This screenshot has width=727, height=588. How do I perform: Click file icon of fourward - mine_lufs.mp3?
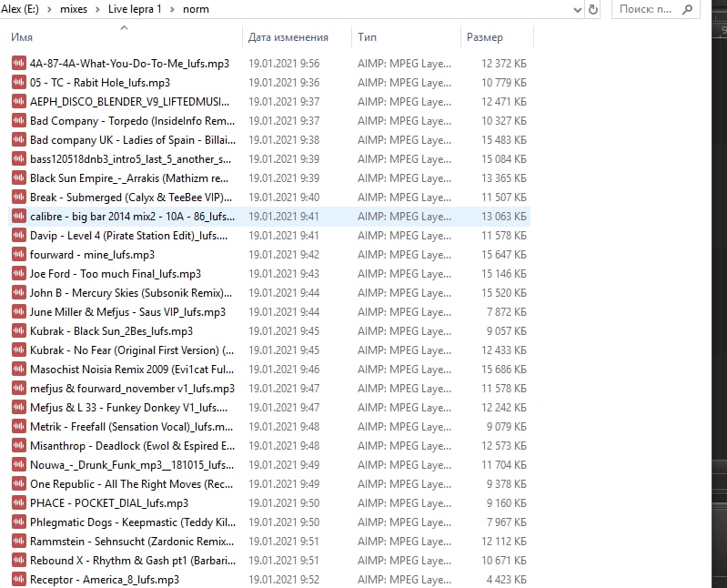19,254
